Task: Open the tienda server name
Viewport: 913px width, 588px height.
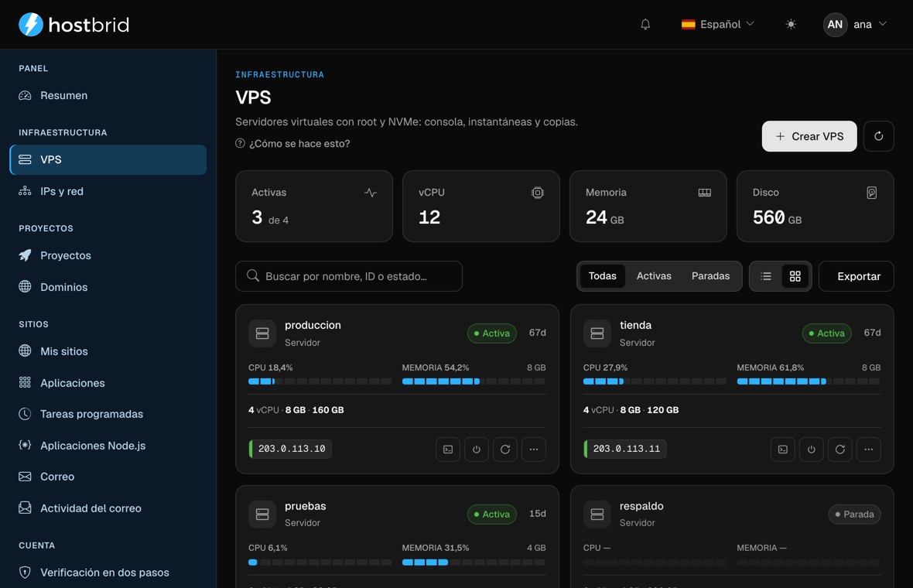Action: (635, 326)
